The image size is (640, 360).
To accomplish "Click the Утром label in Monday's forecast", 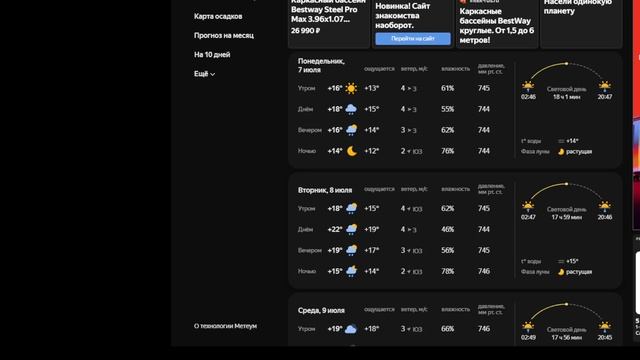I will (307, 89).
